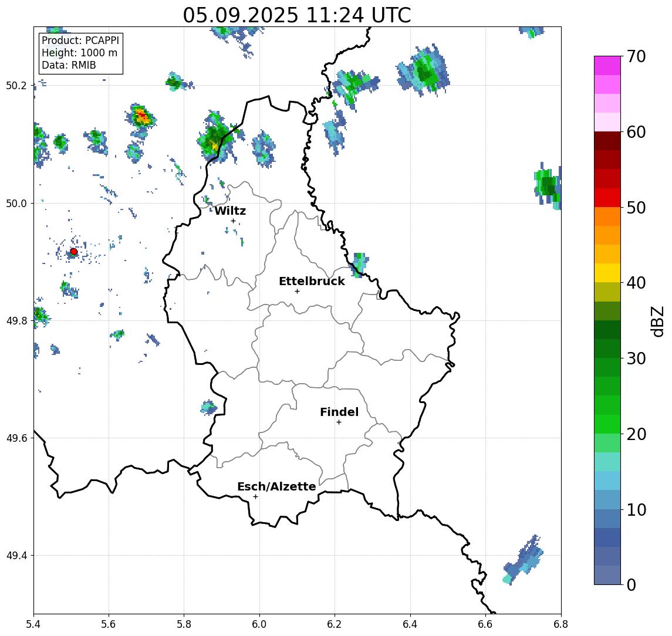Viewport: 672px width, 636px height.
Task: Click the longitude tick label 5.8
Action: pos(184,624)
